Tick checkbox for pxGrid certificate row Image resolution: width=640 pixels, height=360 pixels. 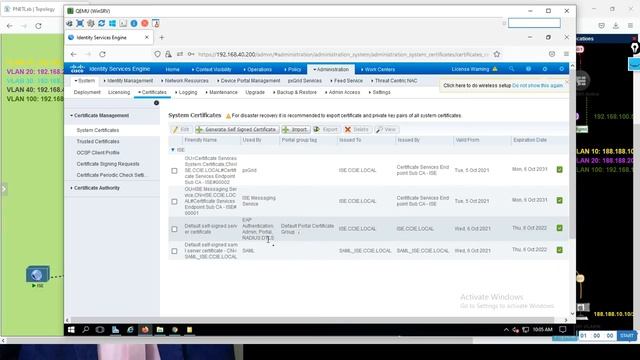pyautogui.click(x=174, y=171)
